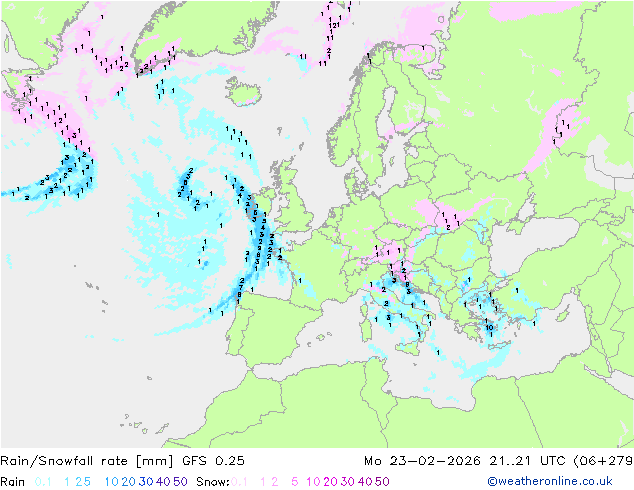Select the Rain 40 legend color

point(163,482)
